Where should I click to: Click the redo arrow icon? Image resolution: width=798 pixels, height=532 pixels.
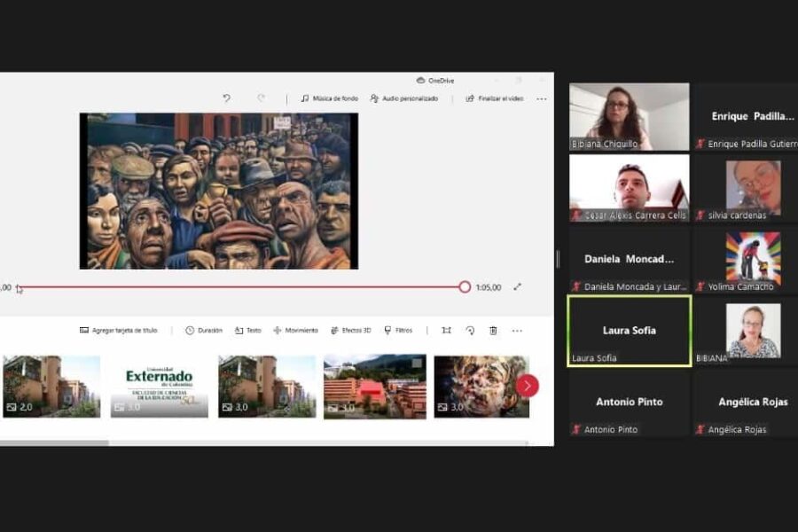click(261, 98)
